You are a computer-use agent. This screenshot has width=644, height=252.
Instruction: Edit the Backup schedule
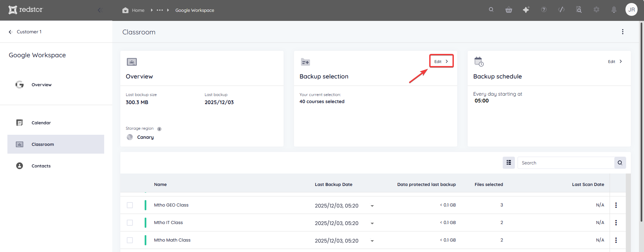(615, 61)
